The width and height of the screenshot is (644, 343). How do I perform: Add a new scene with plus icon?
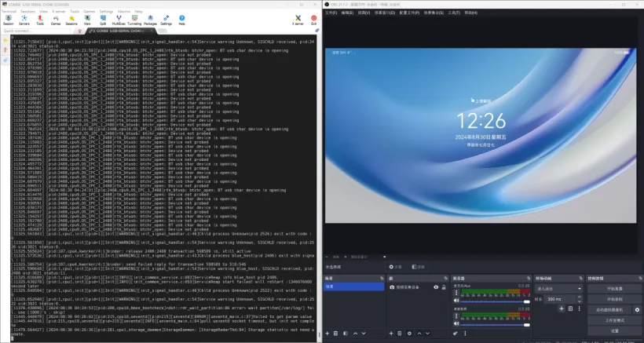pos(328,334)
